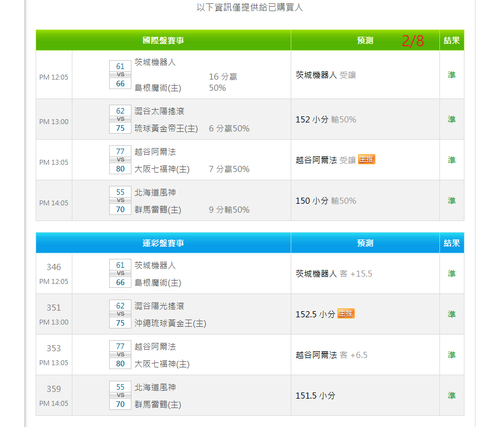The width and height of the screenshot is (504, 427).
Task: Click the team name 澀谷陽光搖滾
Action: [x=159, y=306]
